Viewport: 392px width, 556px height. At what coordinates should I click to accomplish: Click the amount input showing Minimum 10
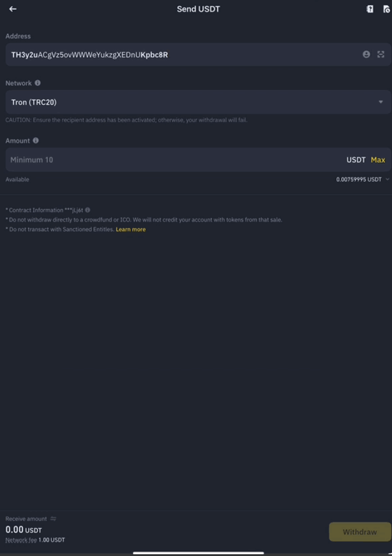(118, 159)
